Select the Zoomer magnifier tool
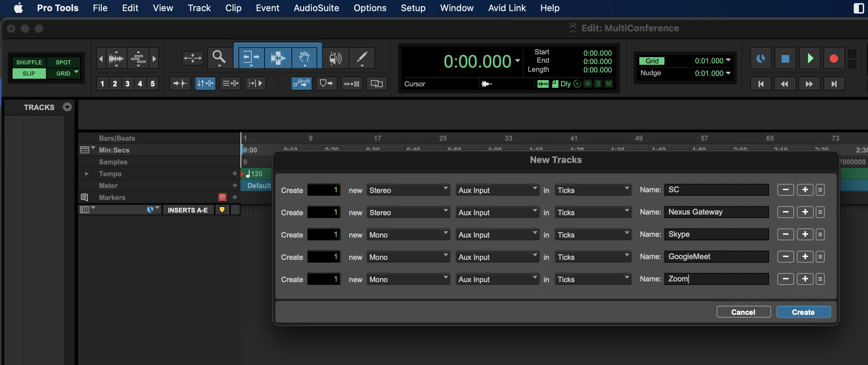The height and width of the screenshot is (365, 868). (219, 58)
